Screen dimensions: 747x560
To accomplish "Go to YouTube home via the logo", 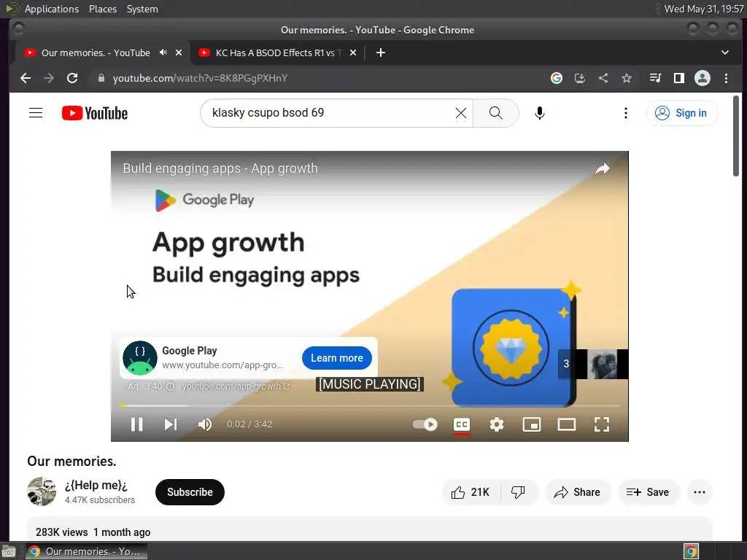I will pyautogui.click(x=95, y=113).
